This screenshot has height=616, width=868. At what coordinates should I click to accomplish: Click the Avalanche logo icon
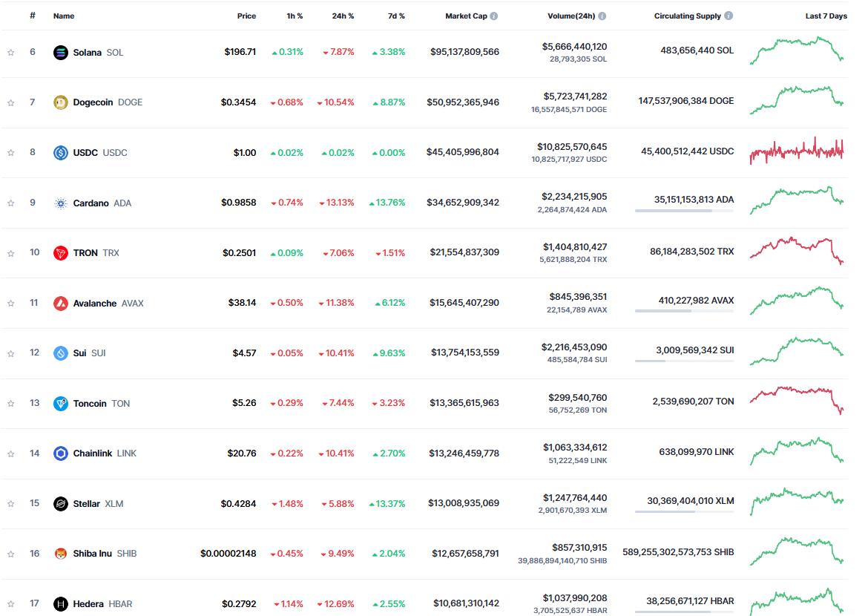coord(61,304)
